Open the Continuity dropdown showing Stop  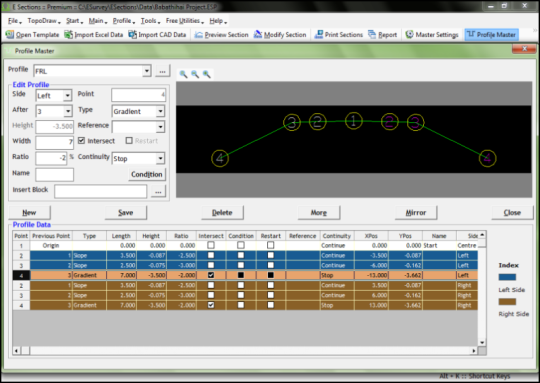tap(160, 158)
